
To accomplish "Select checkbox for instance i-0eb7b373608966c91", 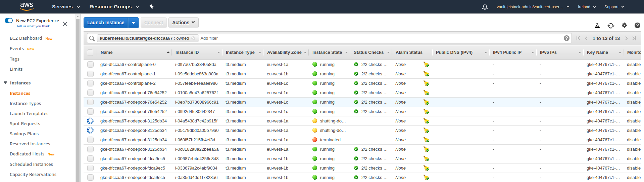I will [x=90, y=102].
